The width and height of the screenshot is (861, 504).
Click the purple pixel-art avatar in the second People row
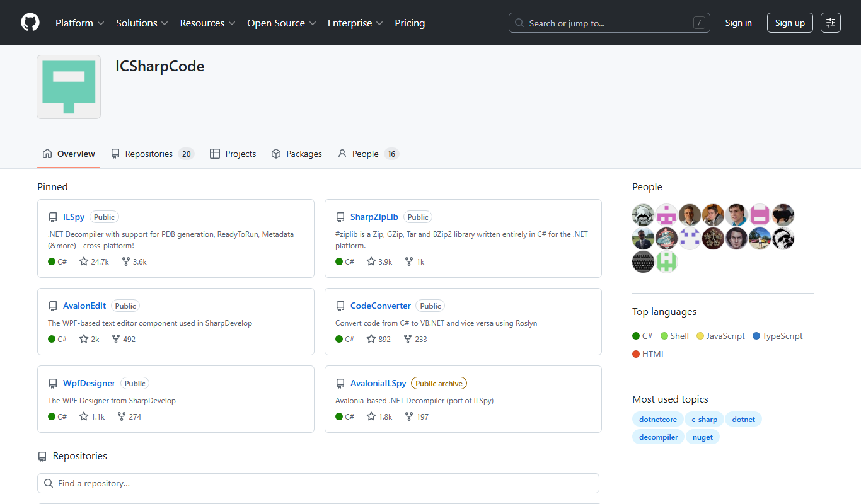[690, 238]
